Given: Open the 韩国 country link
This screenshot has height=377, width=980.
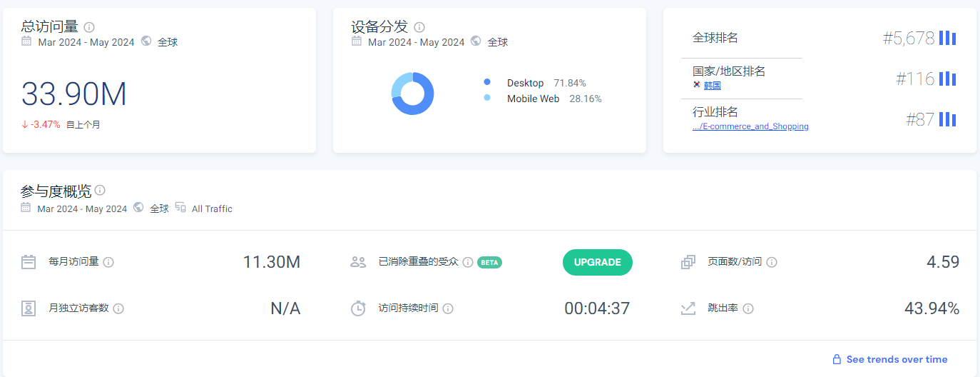Looking at the screenshot, I should pos(713,86).
